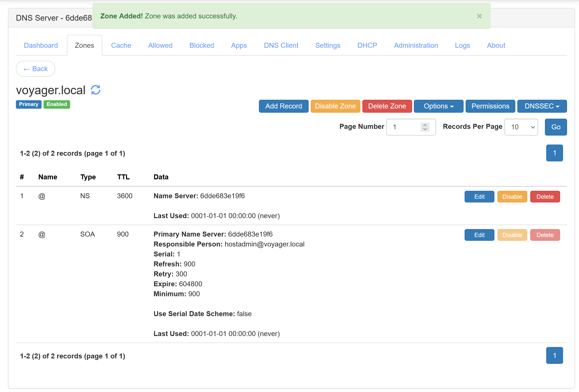This screenshot has height=392, width=579.
Task: Open Records Per Page dropdown
Action: (521, 127)
